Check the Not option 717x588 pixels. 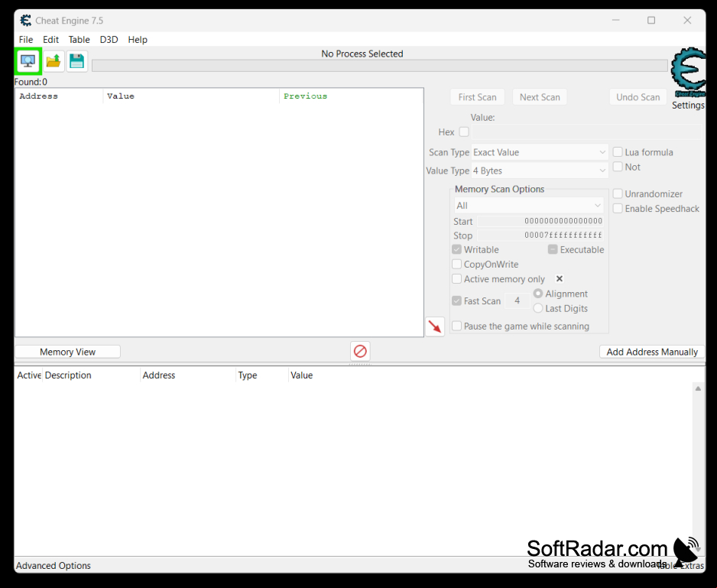(618, 167)
